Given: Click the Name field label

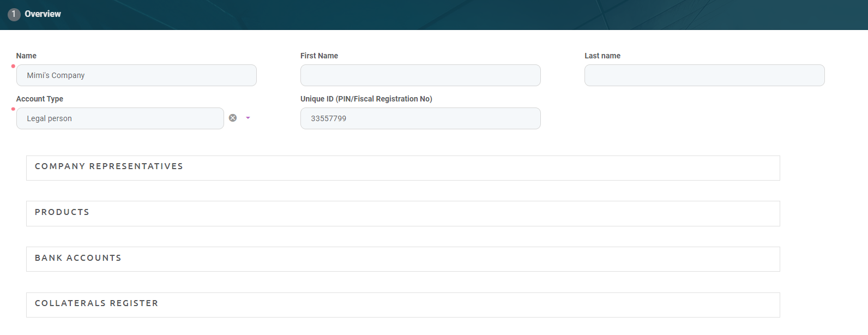Looking at the screenshot, I should (26, 56).
